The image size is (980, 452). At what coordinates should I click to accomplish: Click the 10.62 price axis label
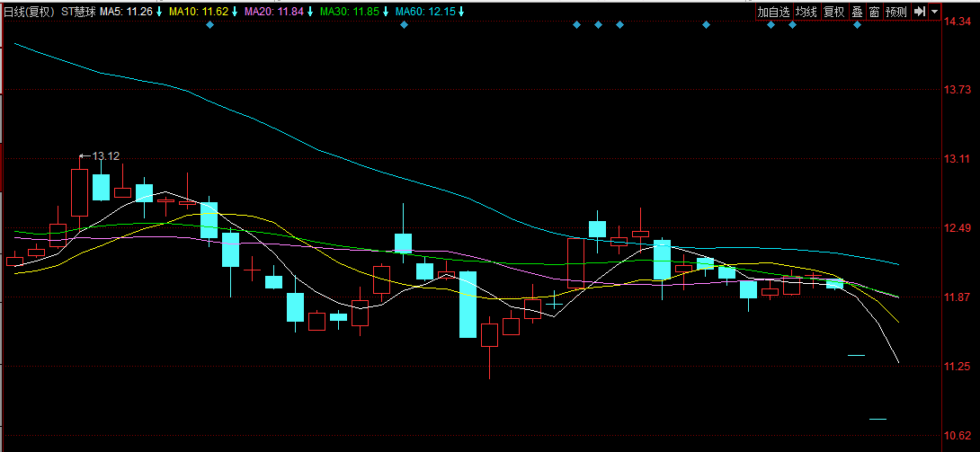coord(957,436)
